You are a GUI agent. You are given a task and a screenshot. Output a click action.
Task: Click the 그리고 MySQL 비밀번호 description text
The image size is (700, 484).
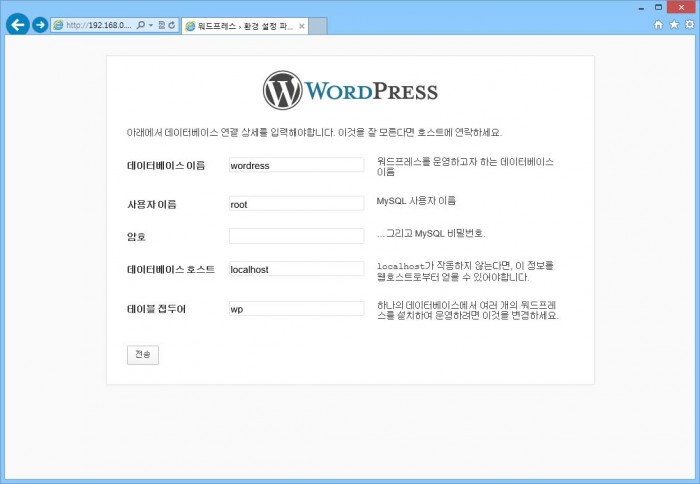(x=431, y=234)
